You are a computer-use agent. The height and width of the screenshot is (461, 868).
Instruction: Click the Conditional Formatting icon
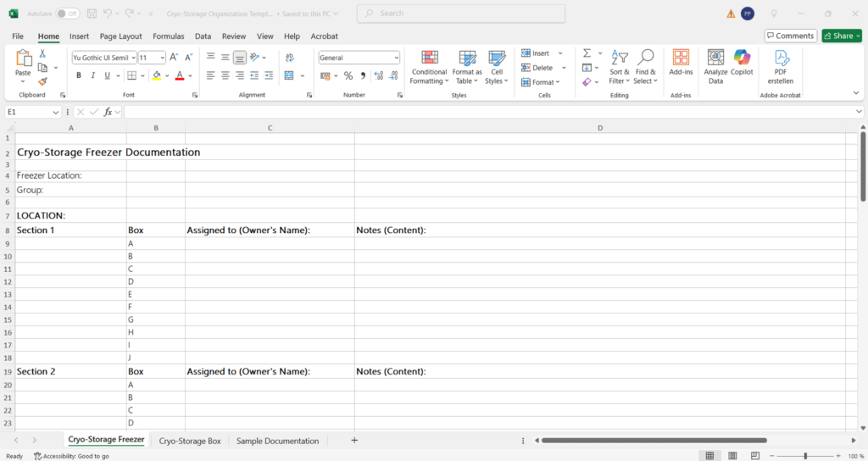pyautogui.click(x=429, y=58)
